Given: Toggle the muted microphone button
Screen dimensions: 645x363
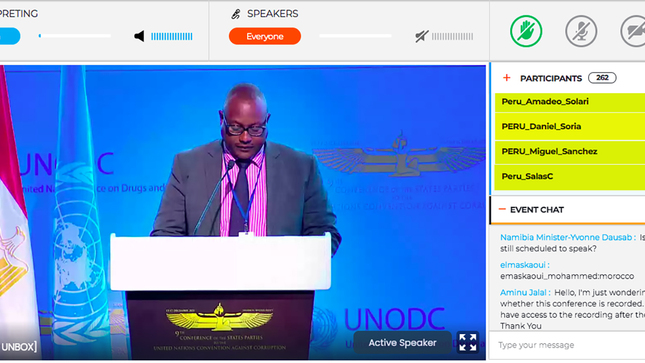Looking at the screenshot, I should 581,31.
